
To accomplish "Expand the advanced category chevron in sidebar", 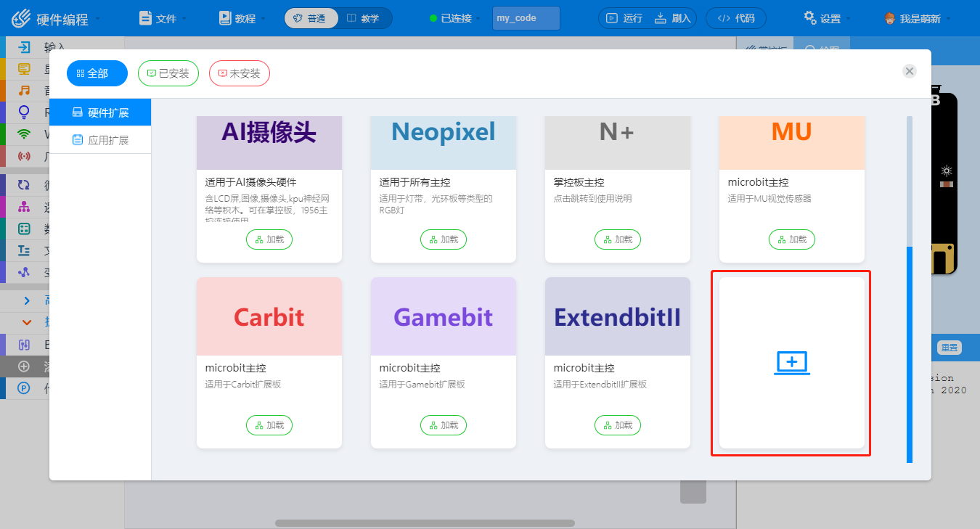I will 27,300.
